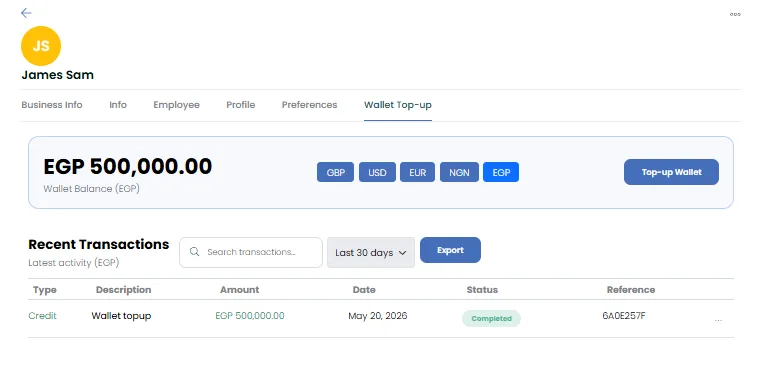Click the Description column header
The height and width of the screenshot is (365, 768).
(x=123, y=290)
